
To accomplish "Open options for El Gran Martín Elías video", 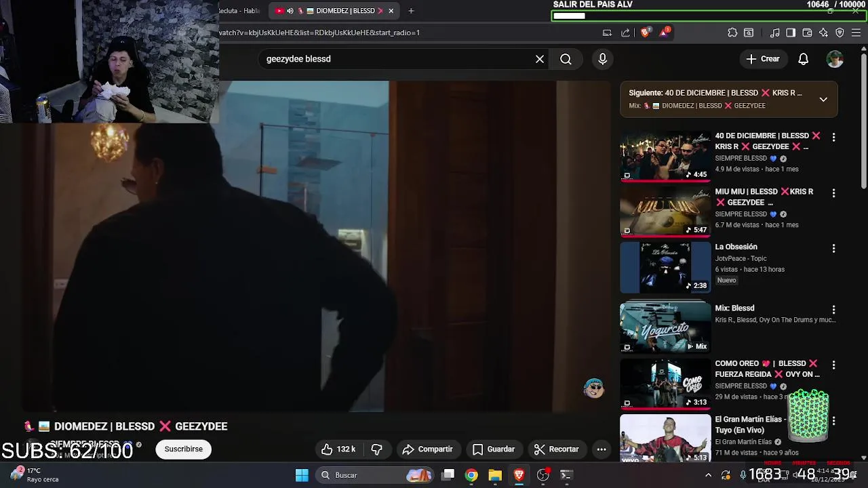I will (x=833, y=421).
